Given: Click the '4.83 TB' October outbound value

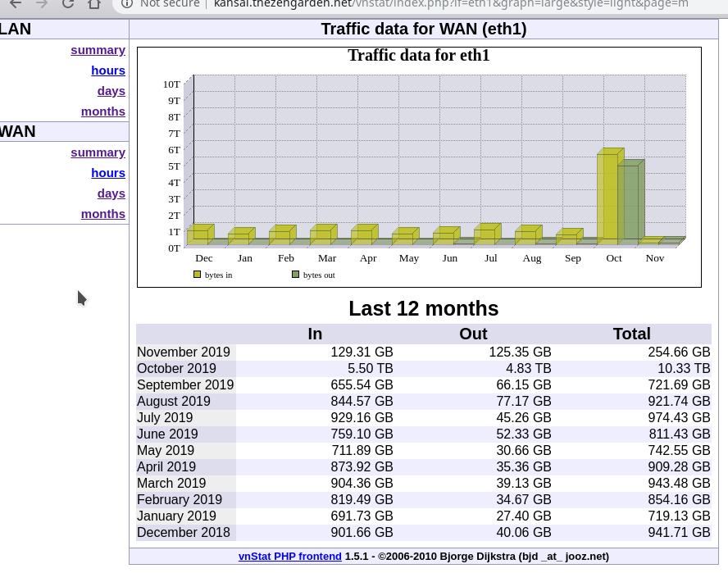Looking at the screenshot, I should point(529,368).
